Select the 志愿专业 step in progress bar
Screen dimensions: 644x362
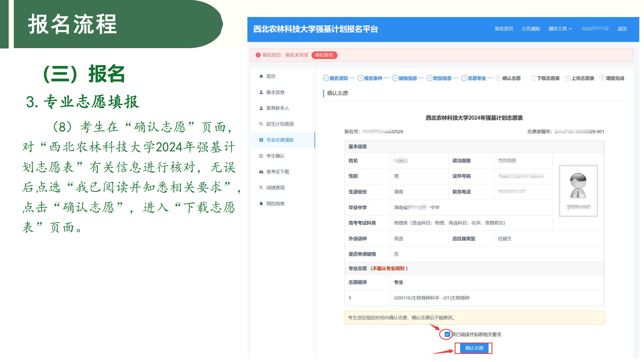(x=474, y=78)
